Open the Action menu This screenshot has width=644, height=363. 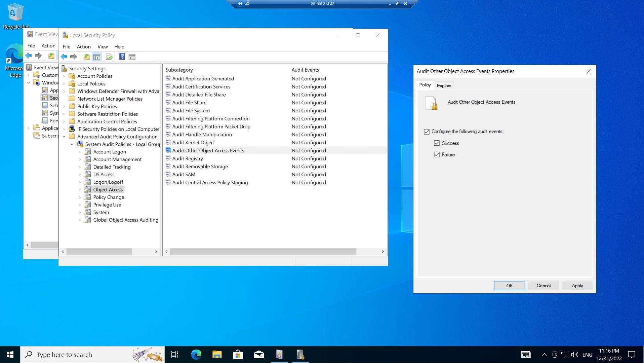(x=84, y=47)
